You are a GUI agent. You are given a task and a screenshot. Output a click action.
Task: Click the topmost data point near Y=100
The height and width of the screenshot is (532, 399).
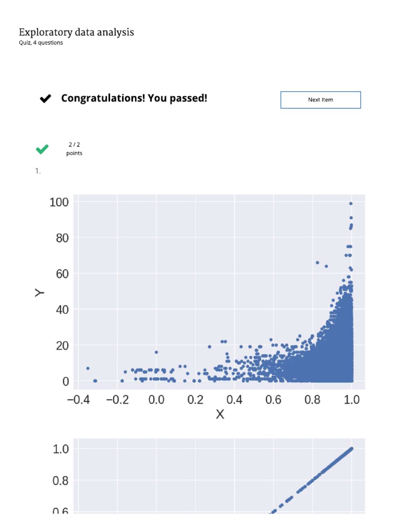click(x=351, y=204)
